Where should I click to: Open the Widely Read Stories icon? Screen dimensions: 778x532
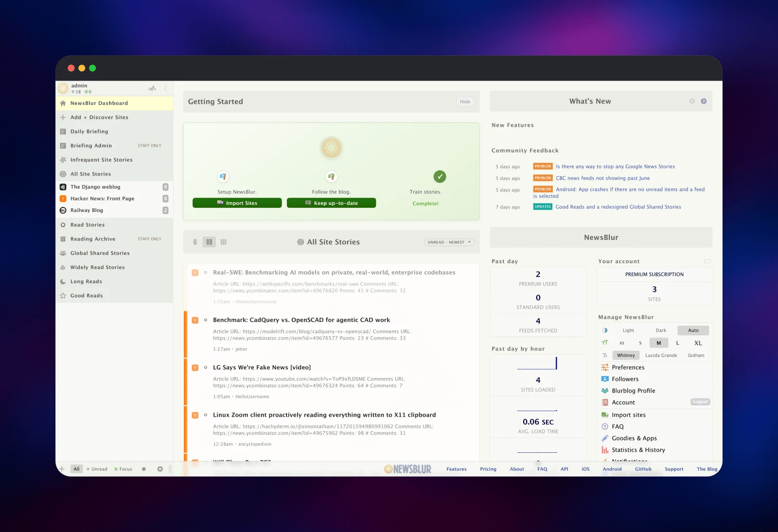[63, 267]
